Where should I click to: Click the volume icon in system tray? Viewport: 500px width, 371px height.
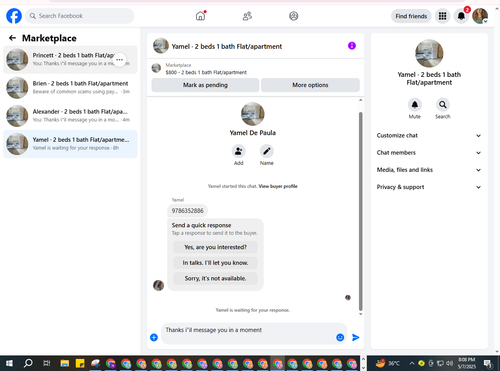point(449,363)
